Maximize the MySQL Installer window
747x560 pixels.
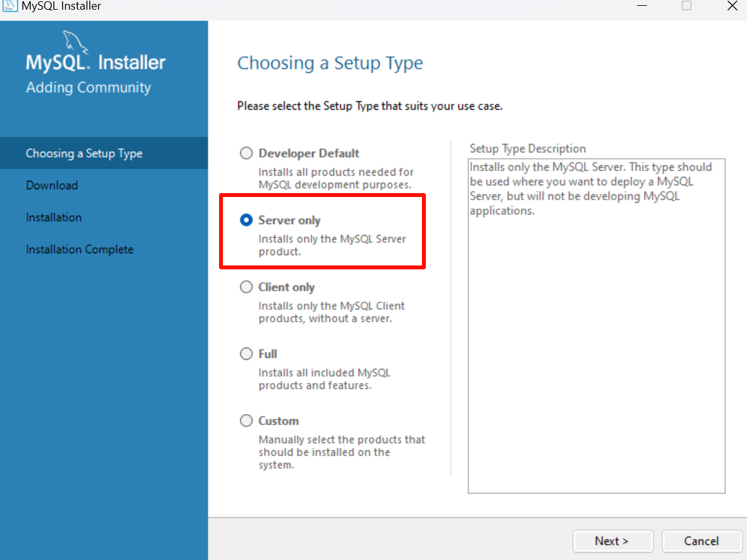(686, 6)
